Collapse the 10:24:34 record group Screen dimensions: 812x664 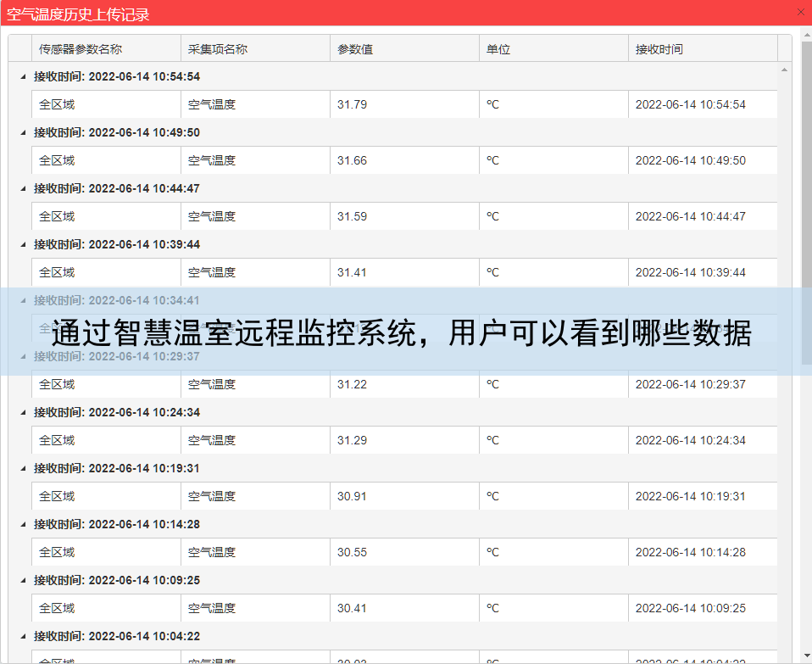coord(23,412)
